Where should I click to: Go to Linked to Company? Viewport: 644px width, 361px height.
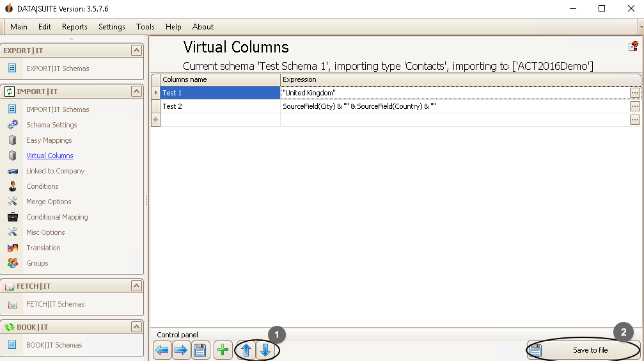click(56, 171)
